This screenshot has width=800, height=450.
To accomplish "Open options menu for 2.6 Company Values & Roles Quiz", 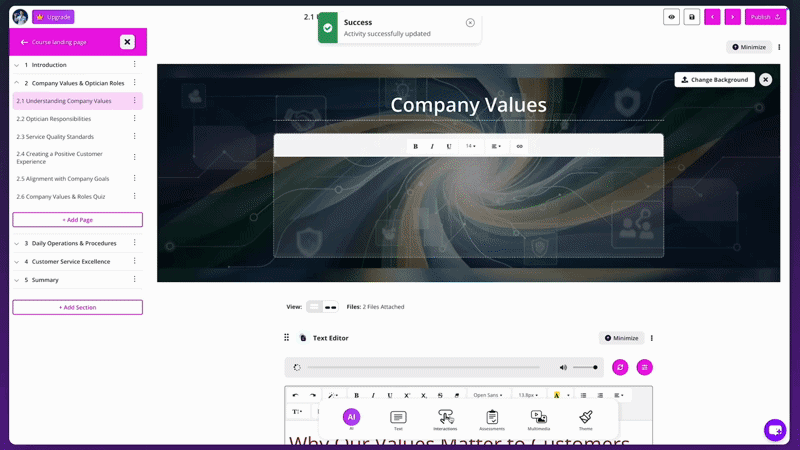I will coord(135,196).
